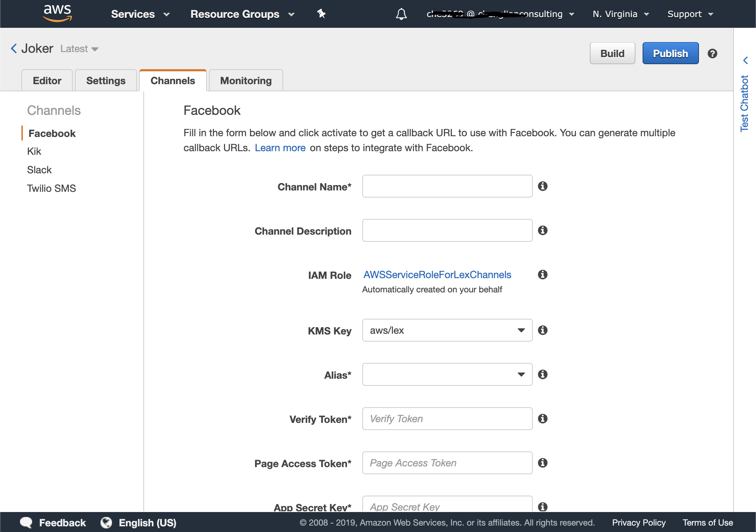Expand the Latest version dropdown

tap(79, 48)
